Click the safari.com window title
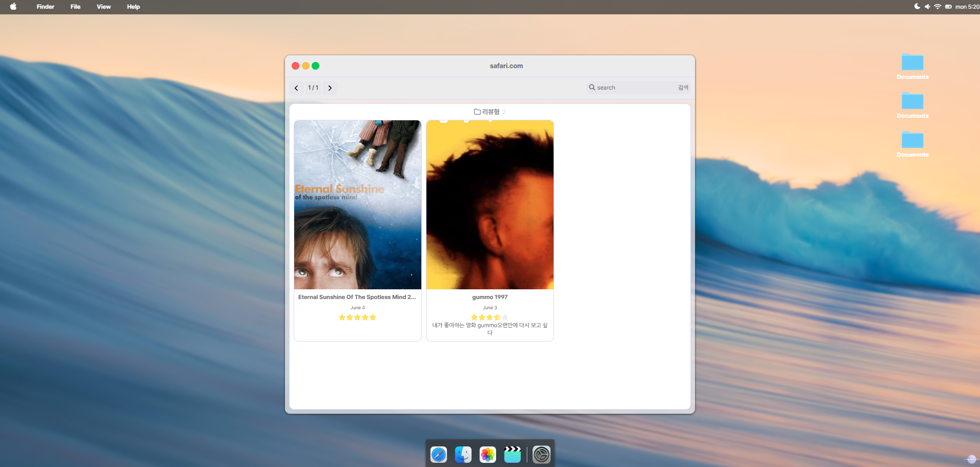Viewport: 980px width, 467px height. (x=506, y=66)
